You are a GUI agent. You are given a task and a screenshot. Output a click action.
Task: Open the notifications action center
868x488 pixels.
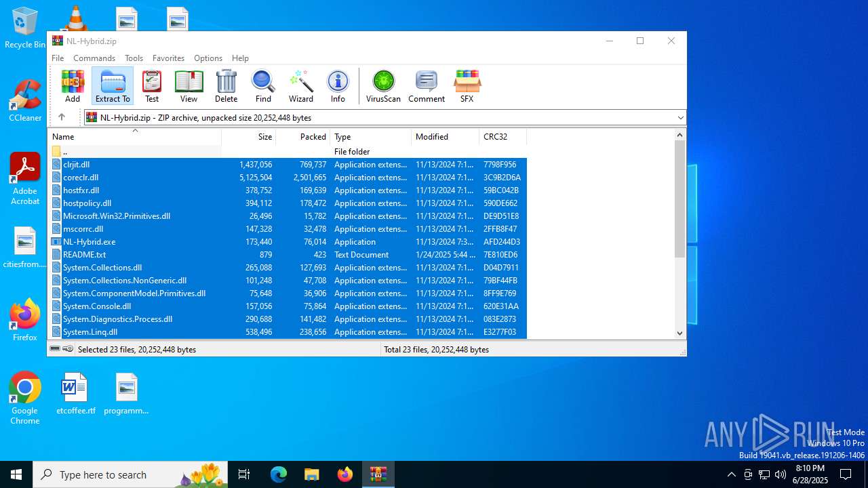(x=846, y=474)
